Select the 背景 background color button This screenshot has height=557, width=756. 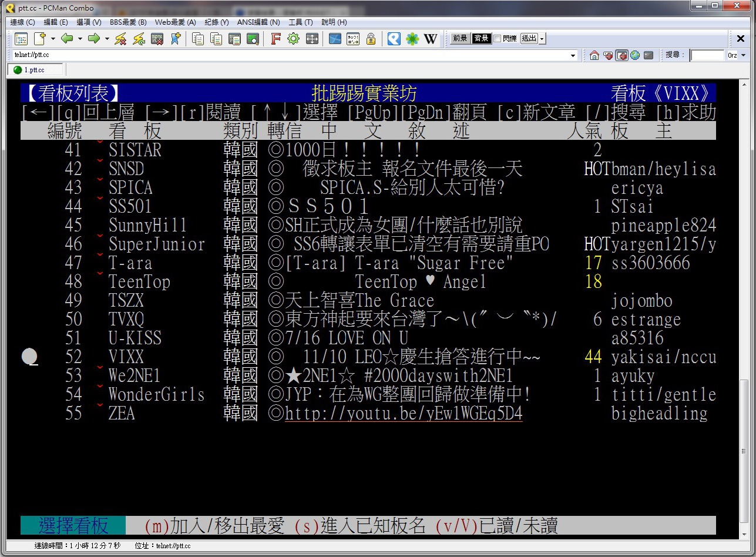pyautogui.click(x=481, y=39)
